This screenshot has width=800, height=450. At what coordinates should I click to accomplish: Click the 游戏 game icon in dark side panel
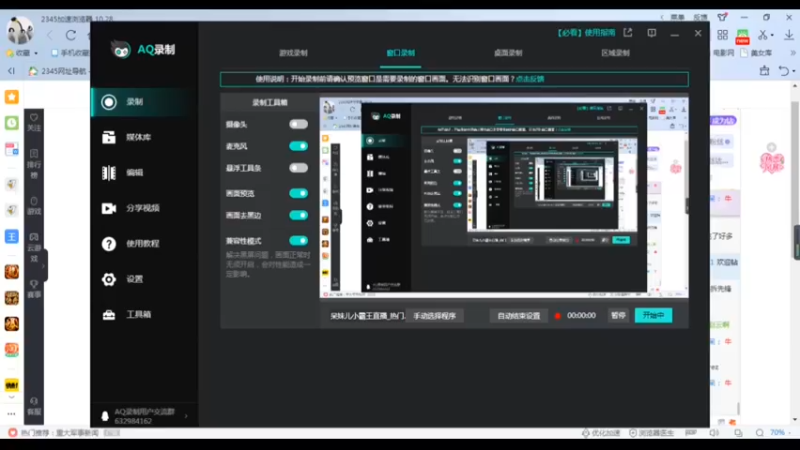[x=34, y=201]
